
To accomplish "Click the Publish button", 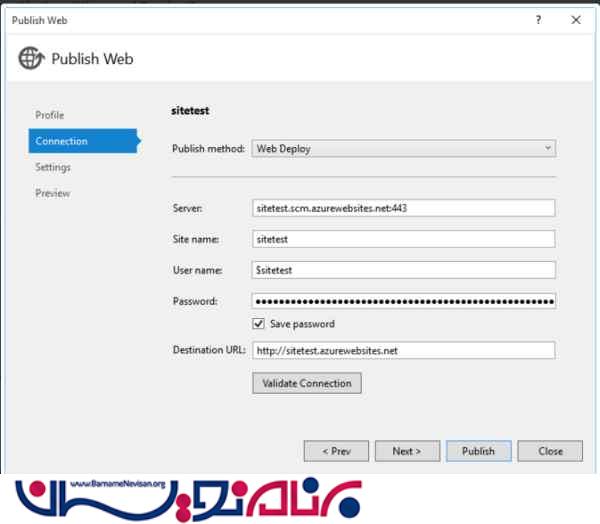I will coord(478,451).
